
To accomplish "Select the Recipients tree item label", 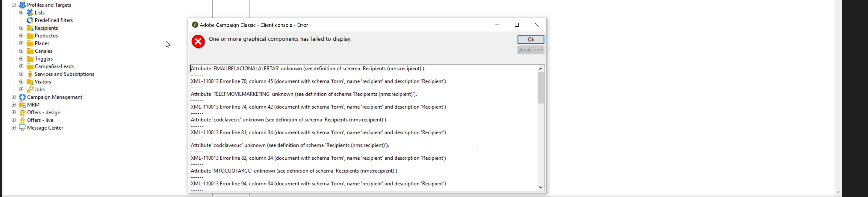I will (x=46, y=28).
